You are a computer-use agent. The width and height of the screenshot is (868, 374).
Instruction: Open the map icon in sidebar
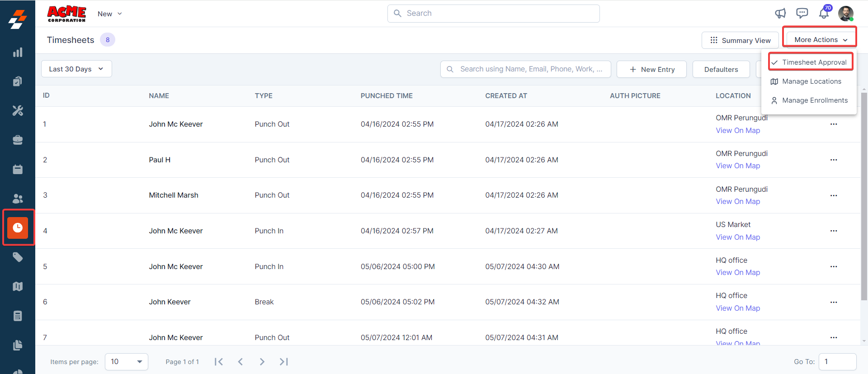point(18,286)
